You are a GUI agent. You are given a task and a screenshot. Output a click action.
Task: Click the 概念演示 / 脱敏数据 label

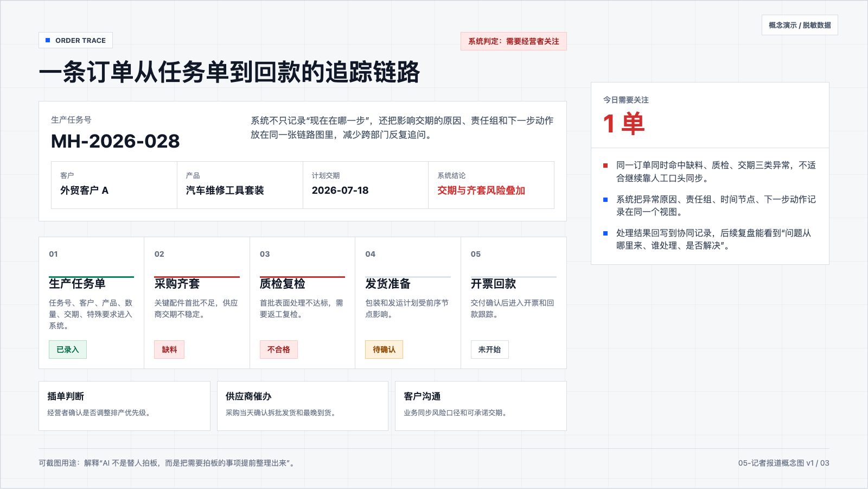[800, 25]
